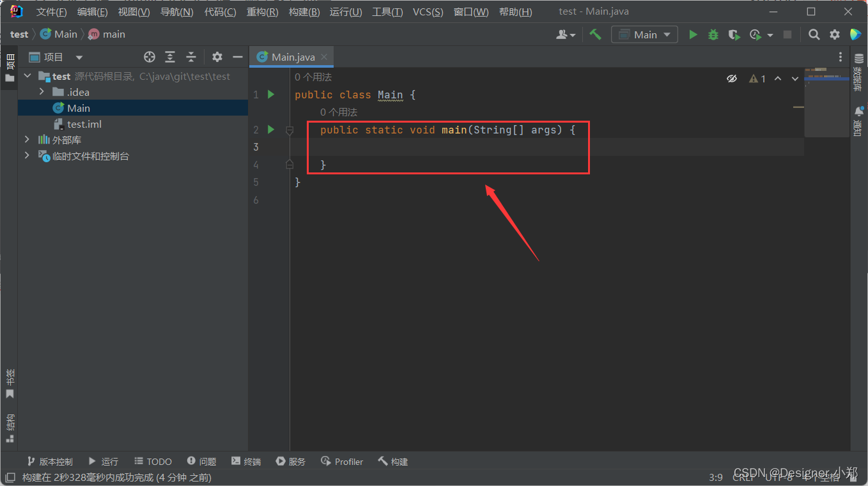Image resolution: width=868 pixels, height=486 pixels.
Task: Go to next highlighted problem arrow
Action: coord(795,79)
